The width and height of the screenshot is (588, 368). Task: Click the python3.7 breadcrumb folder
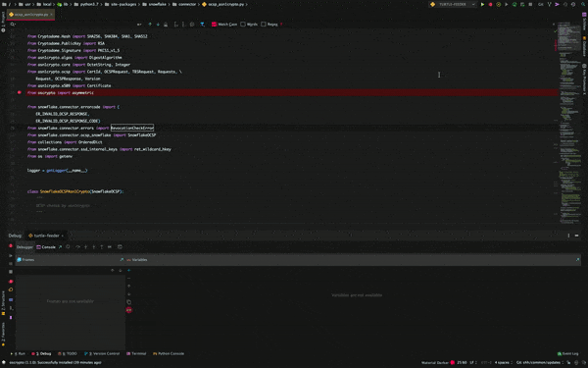(87, 4)
